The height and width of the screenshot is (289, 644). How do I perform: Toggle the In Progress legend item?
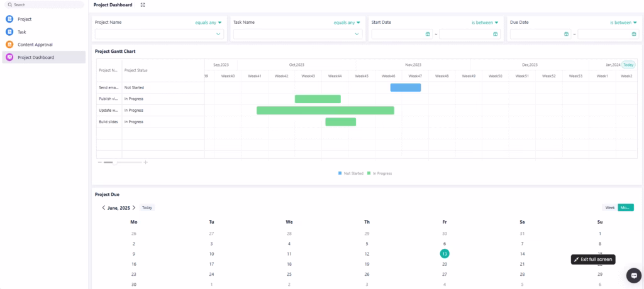click(380, 173)
